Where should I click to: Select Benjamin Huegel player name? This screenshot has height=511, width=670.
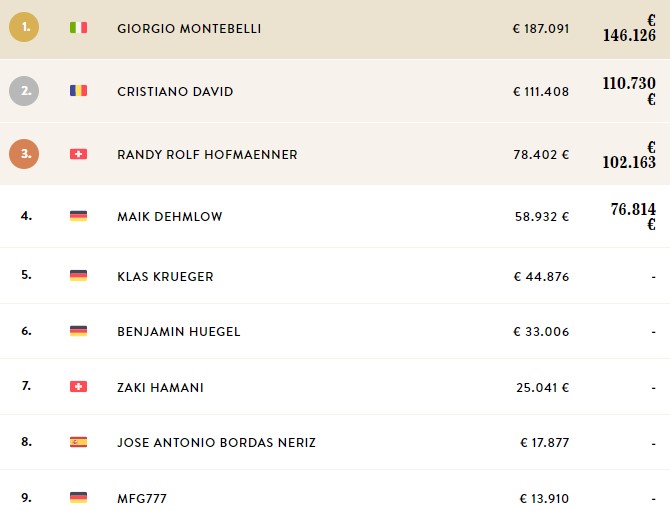[179, 332]
